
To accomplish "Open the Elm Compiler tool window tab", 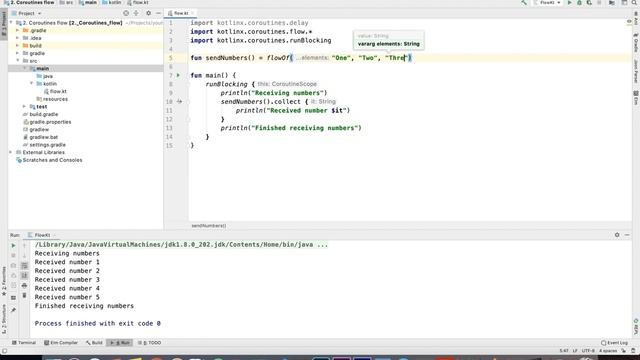I will coord(61,343).
